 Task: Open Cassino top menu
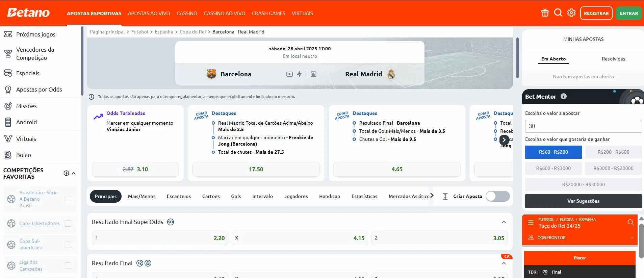pos(187,13)
